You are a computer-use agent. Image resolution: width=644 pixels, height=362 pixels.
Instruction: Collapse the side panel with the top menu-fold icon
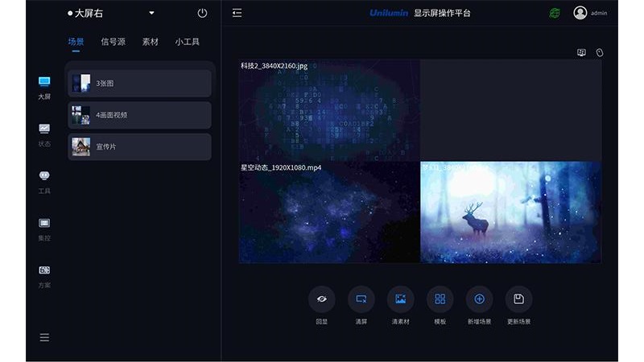(237, 13)
